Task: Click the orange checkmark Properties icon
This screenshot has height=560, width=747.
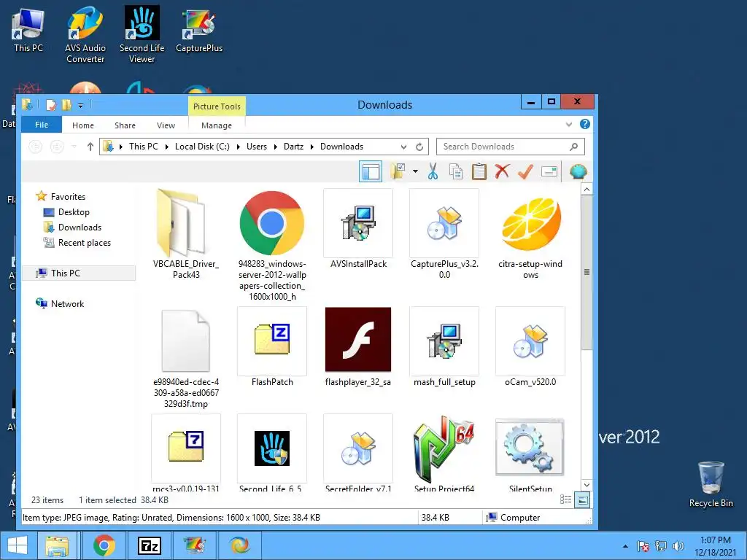Action: tap(525, 171)
